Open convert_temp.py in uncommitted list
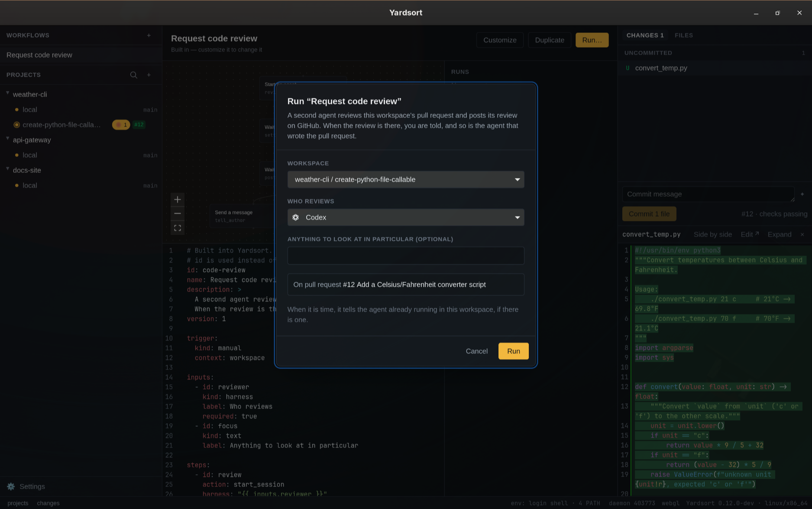The width and height of the screenshot is (812, 509). coord(715,68)
